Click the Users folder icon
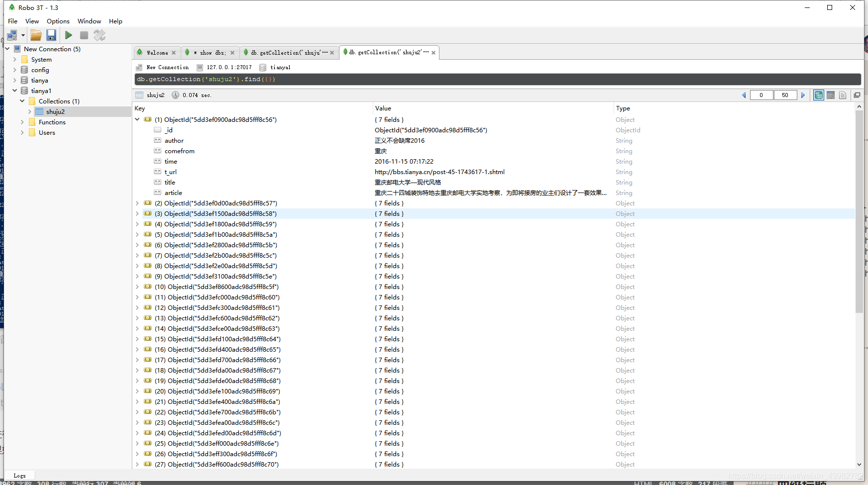The width and height of the screenshot is (868, 485). click(x=32, y=132)
